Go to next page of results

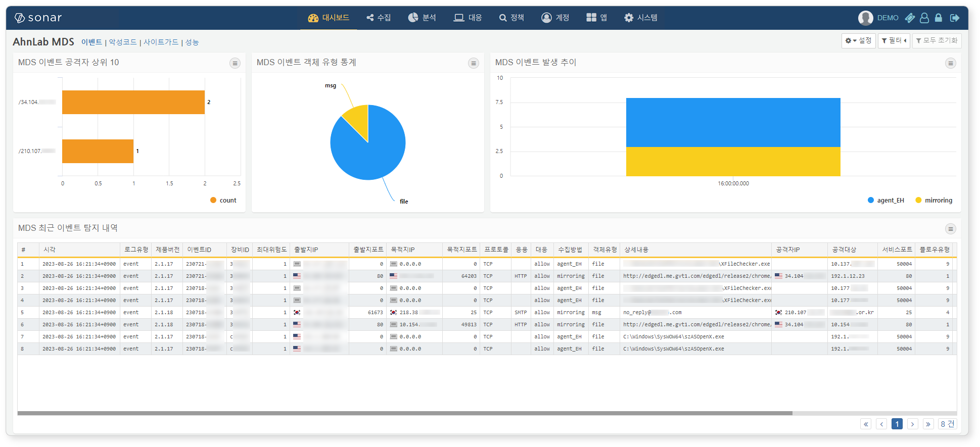click(x=913, y=424)
